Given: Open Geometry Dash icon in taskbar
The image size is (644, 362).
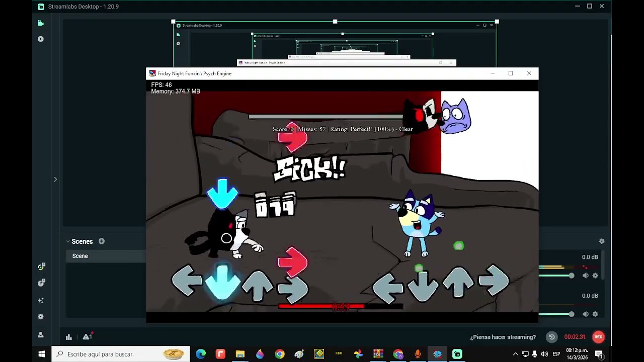Looking at the screenshot, I should point(319,354).
